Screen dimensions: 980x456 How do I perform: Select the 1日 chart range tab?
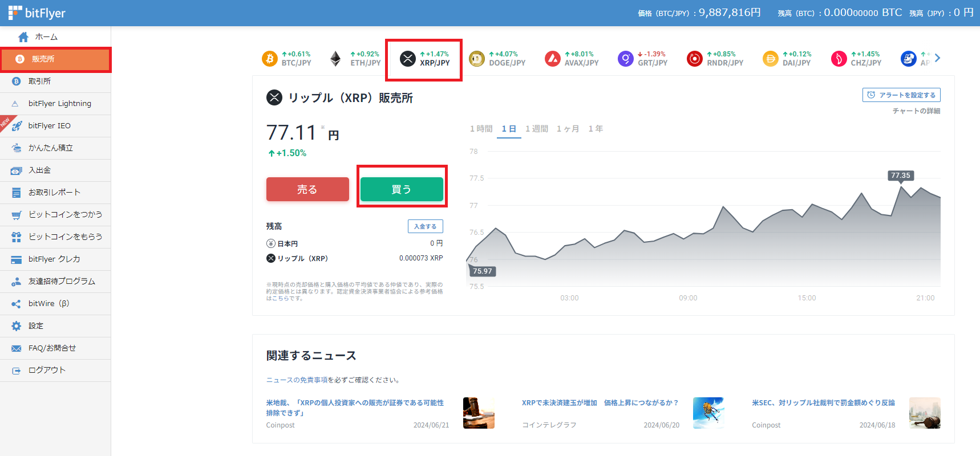pos(509,129)
